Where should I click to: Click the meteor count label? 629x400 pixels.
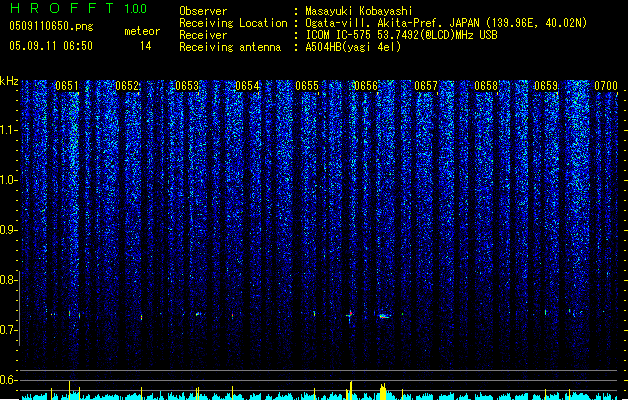point(142,31)
